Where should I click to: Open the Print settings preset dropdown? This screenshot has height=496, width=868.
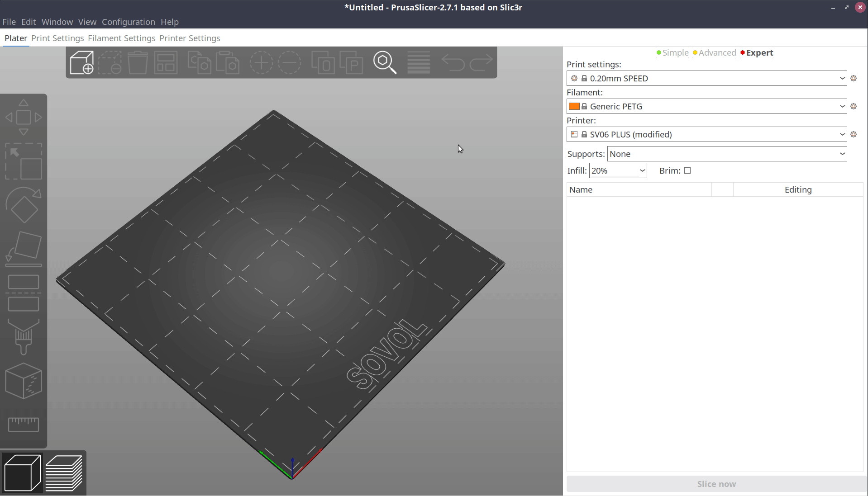click(706, 78)
